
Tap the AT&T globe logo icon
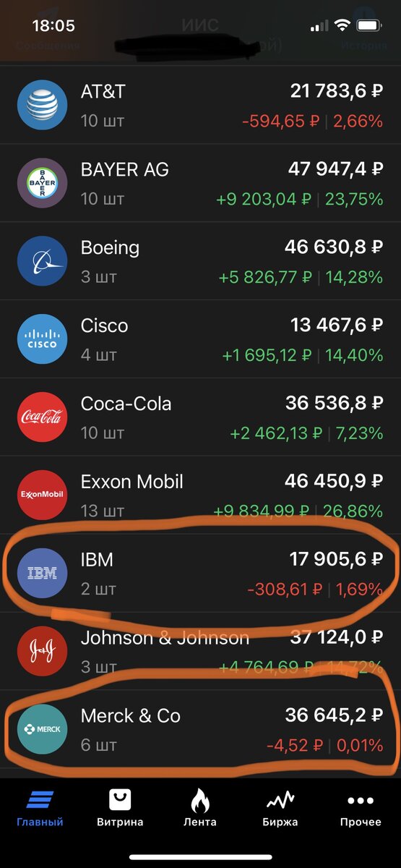click(x=42, y=105)
